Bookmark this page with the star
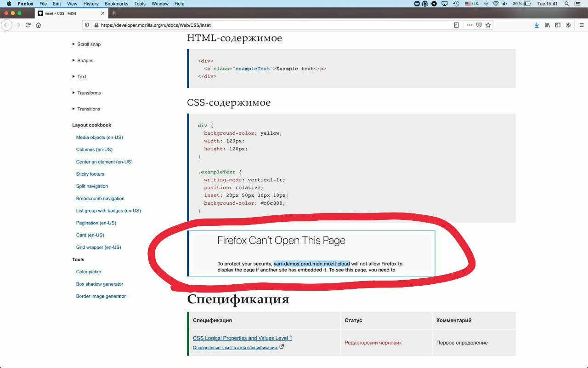This screenshot has height=368, width=588. pyautogui.click(x=488, y=25)
